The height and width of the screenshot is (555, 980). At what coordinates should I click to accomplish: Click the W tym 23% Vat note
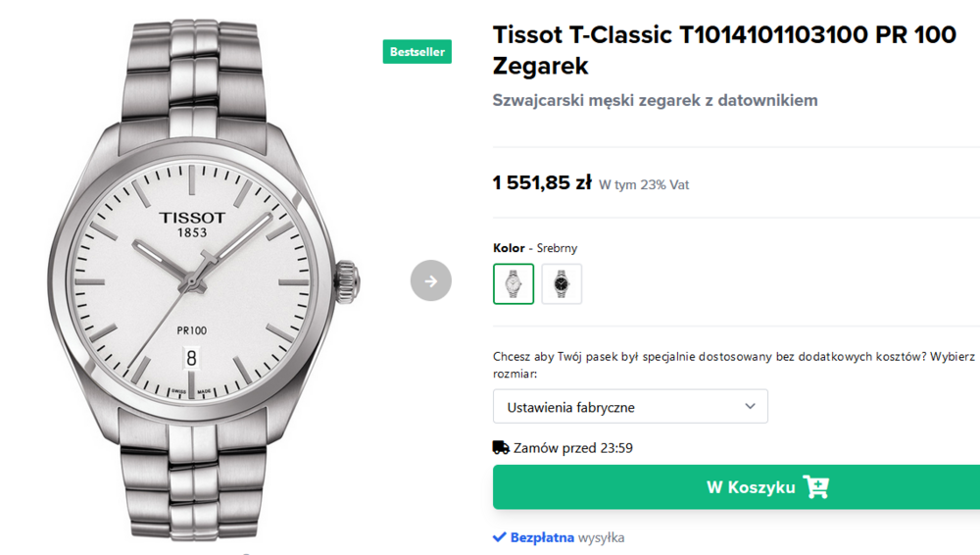(644, 184)
